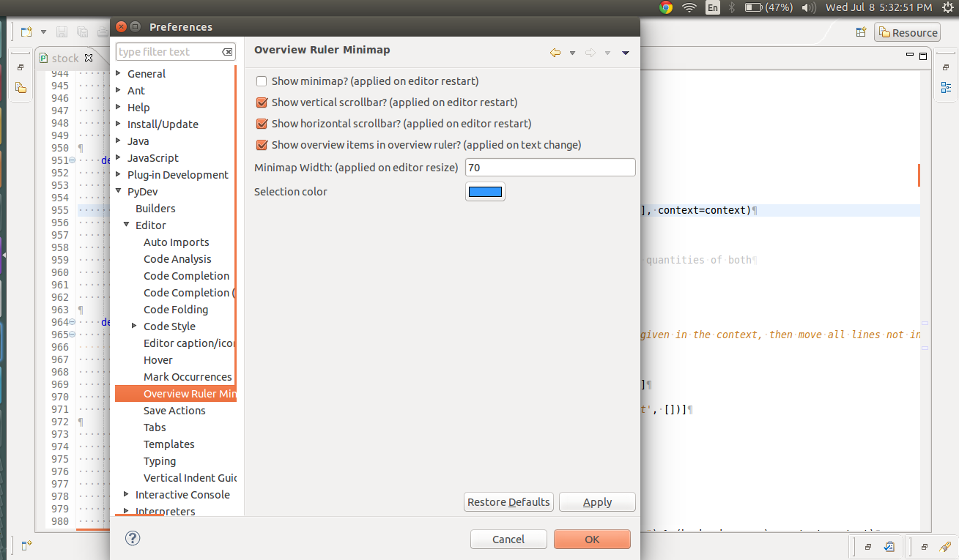The image size is (959, 560).
Task: Expand the Interactive Console section
Action: [126, 494]
